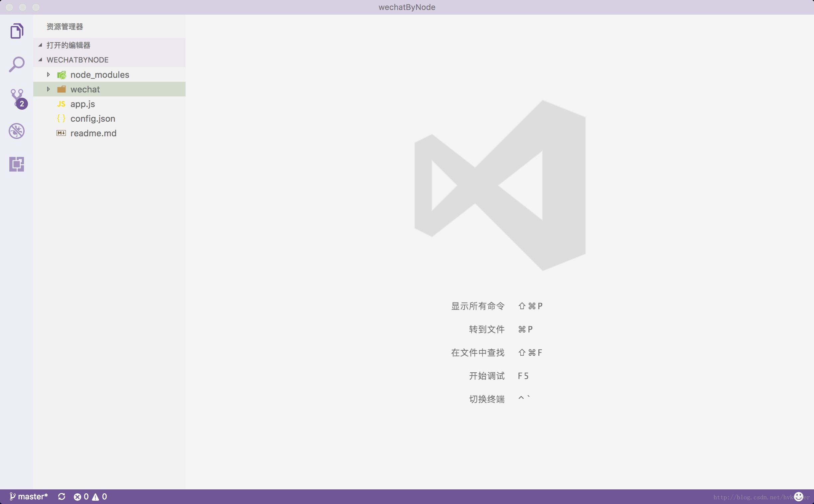Select the wechat folder row
Screen dimensions: 814x504
[109, 89]
